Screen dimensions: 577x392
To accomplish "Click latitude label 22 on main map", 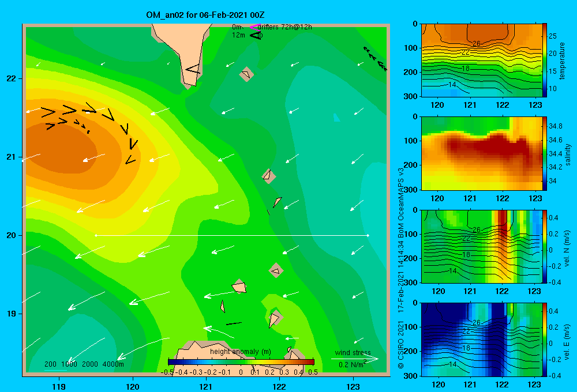I will [x=11, y=79].
